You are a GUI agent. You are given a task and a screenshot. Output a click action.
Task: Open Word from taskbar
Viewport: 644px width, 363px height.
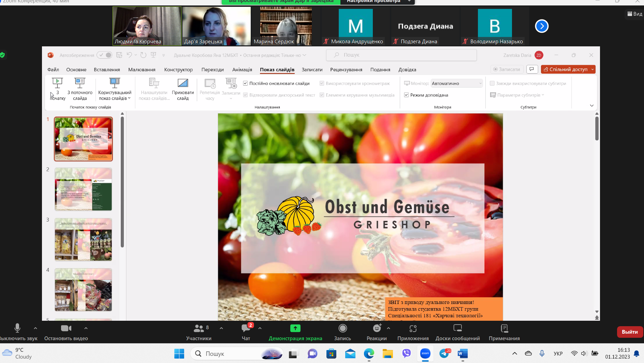463,354
